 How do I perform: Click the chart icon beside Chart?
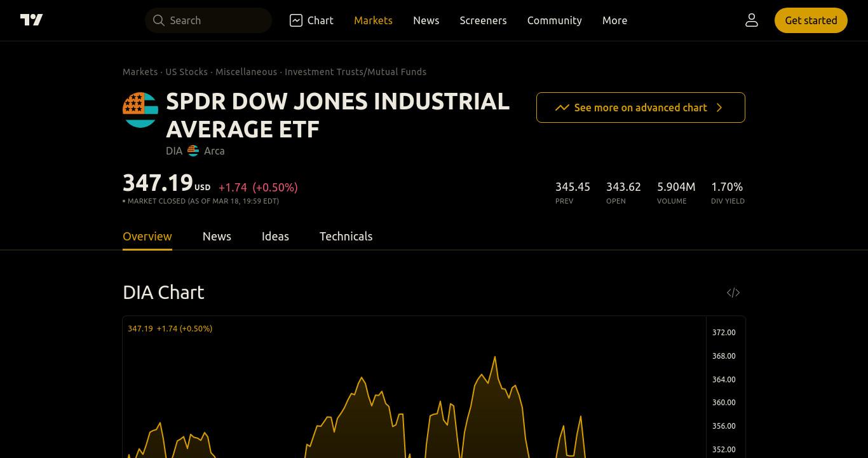(x=296, y=20)
